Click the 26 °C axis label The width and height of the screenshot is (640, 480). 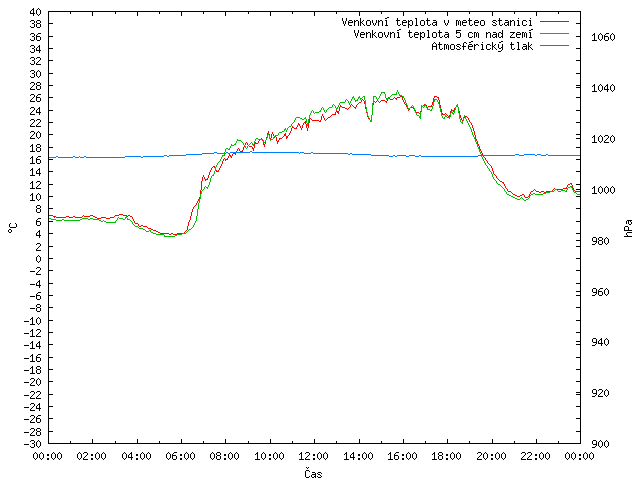point(36,98)
